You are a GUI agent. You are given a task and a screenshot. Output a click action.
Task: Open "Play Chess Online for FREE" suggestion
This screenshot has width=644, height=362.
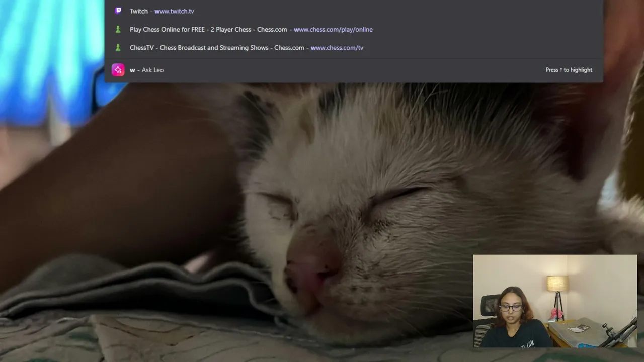point(354,29)
